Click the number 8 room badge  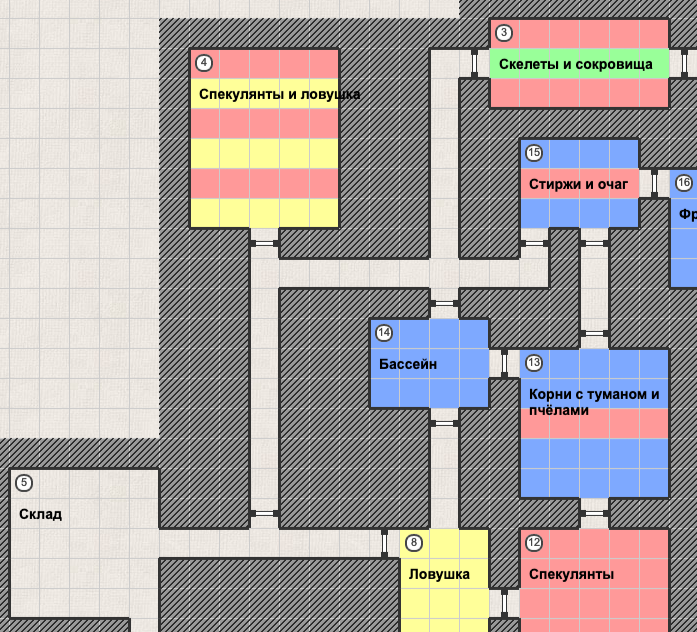tap(414, 543)
